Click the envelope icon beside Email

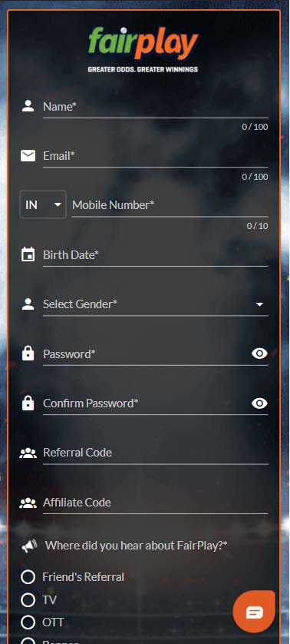(x=28, y=156)
